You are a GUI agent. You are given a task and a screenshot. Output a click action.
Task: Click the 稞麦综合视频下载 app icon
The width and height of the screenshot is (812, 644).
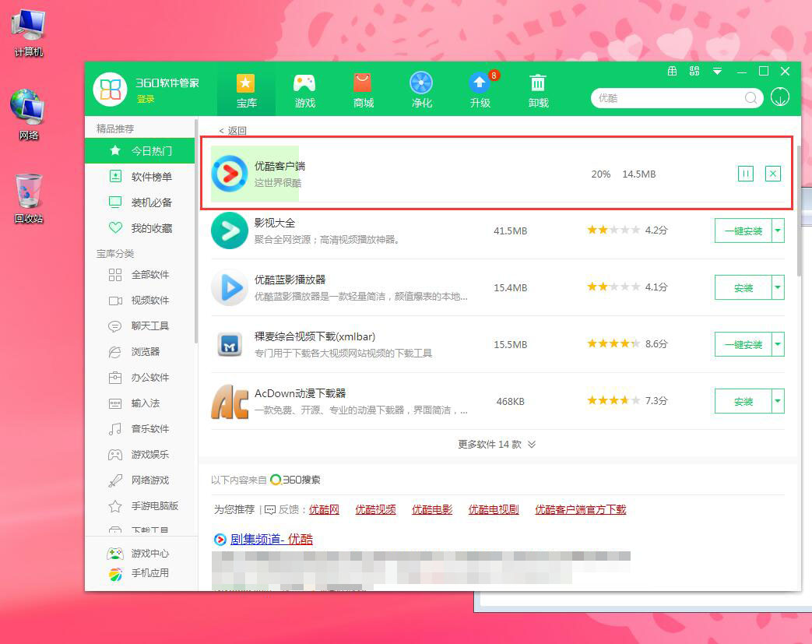coord(230,344)
